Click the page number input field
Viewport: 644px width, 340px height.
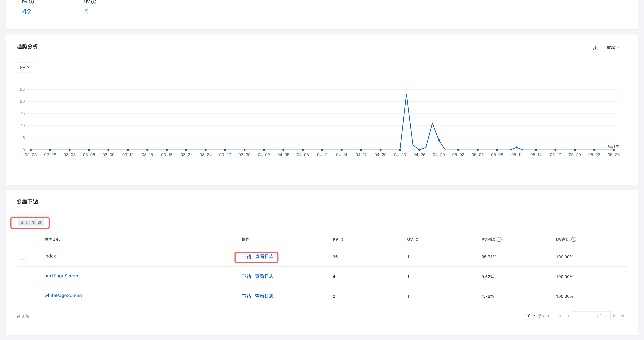point(583,316)
